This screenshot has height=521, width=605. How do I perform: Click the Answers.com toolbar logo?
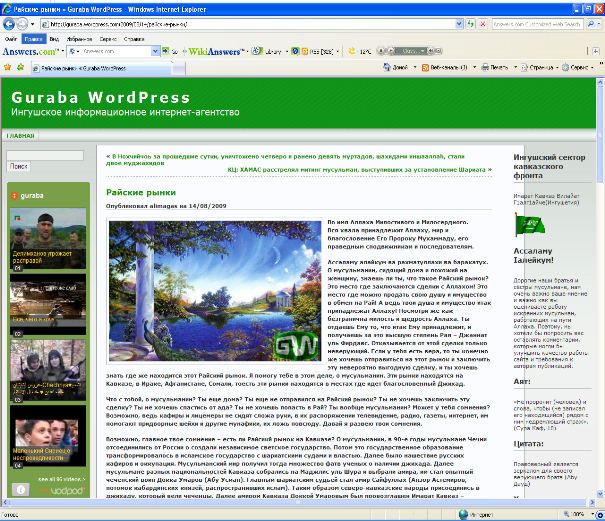pos(29,51)
